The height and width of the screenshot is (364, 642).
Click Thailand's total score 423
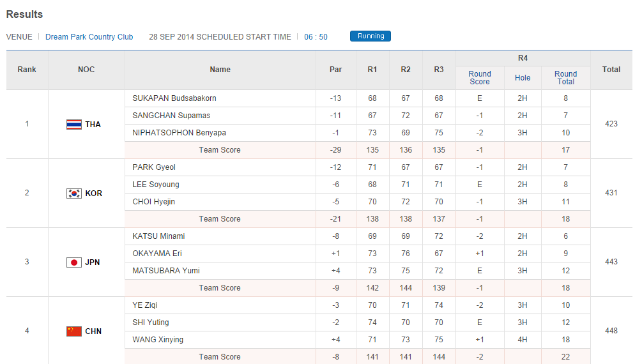611,124
